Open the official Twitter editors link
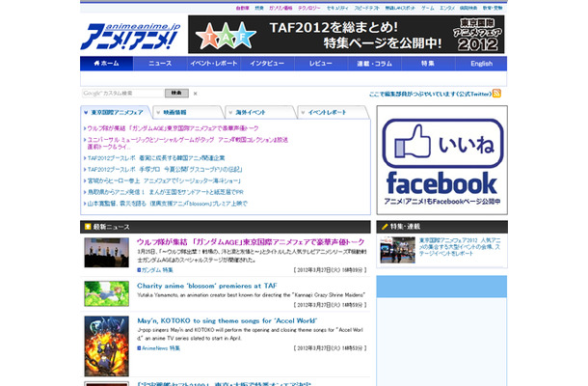588x386 pixels. 430,94
